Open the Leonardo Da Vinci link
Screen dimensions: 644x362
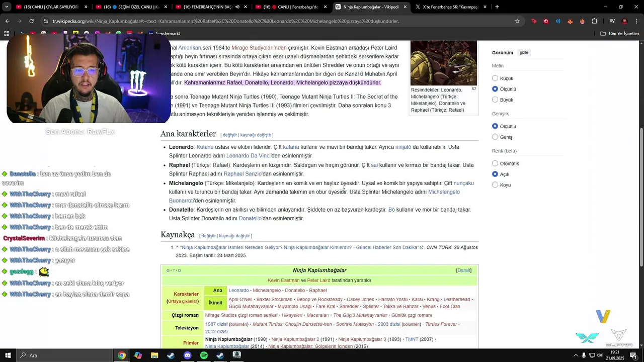point(249,156)
